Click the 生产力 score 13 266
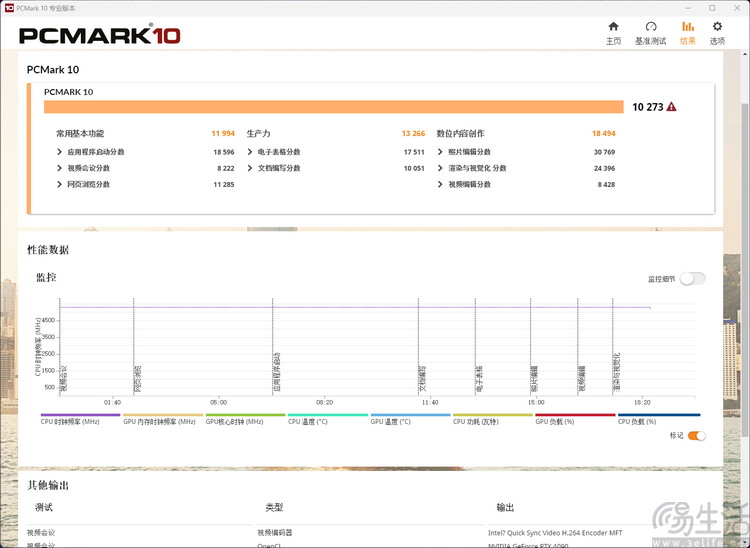Screen dimensions: 750x548 (x=413, y=133)
